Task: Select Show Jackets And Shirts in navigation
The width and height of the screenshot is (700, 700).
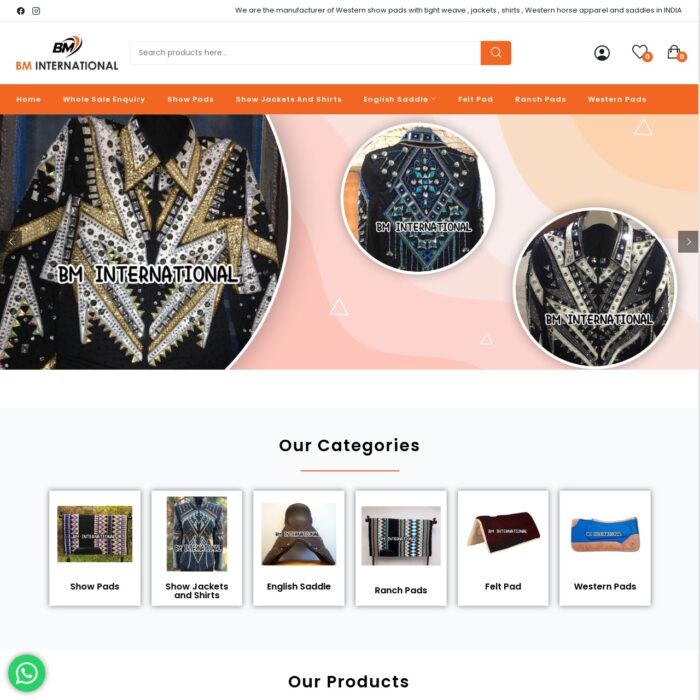Action: click(x=288, y=99)
